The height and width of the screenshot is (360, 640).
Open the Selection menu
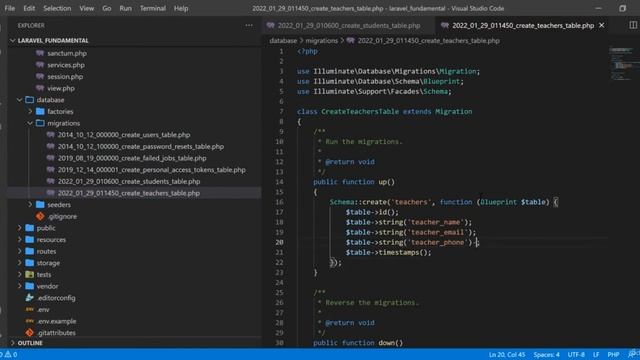(x=57, y=8)
